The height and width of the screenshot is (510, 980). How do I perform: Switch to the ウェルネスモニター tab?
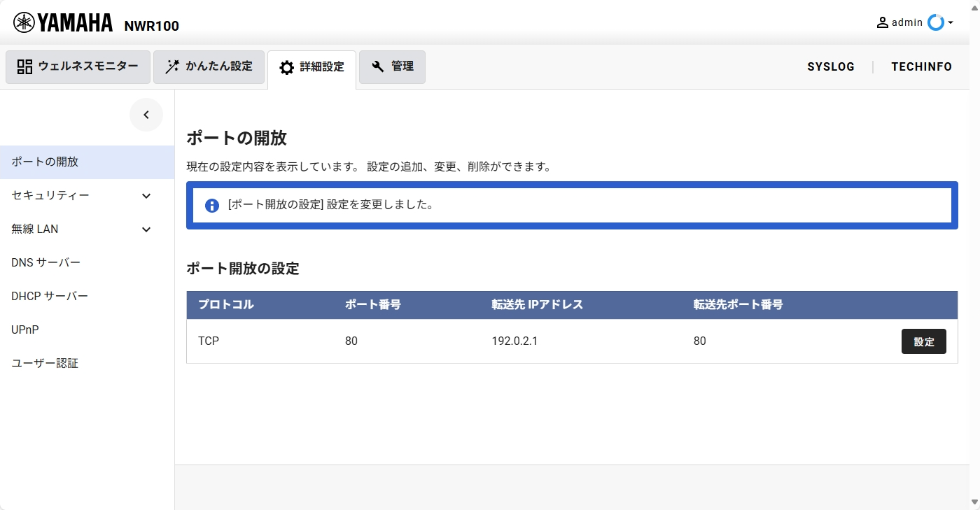[x=77, y=66]
